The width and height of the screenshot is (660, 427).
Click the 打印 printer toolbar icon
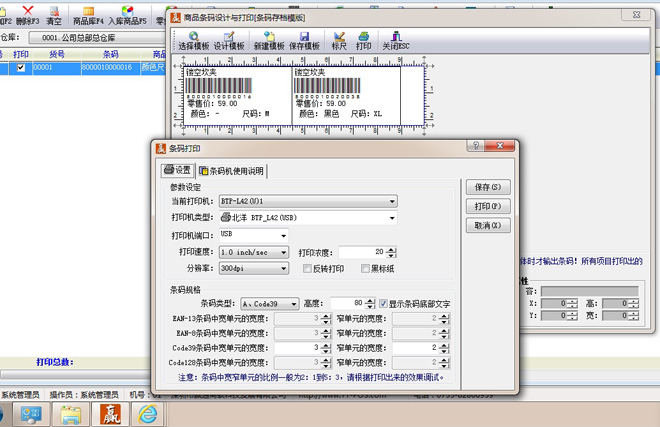pyautogui.click(x=363, y=41)
